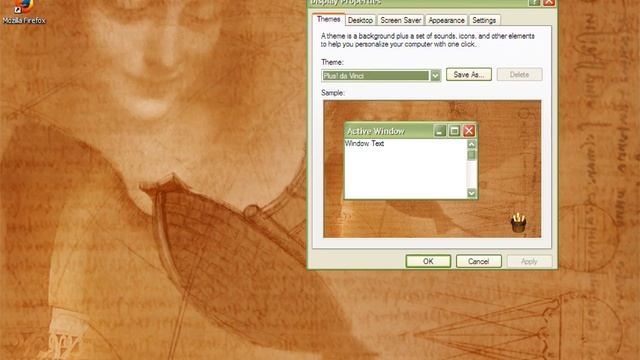
Task: Switch to the Desktop tab
Action: pos(360,20)
